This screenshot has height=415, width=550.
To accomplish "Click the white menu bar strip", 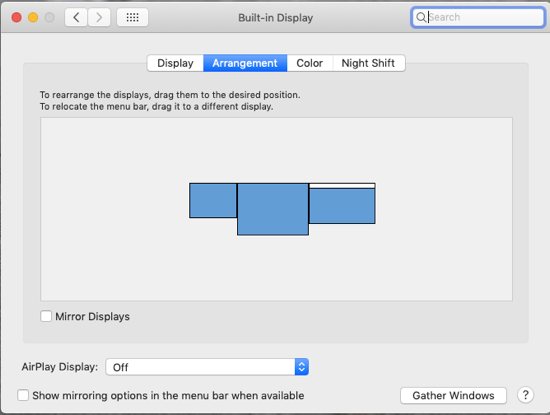I will [342, 186].
